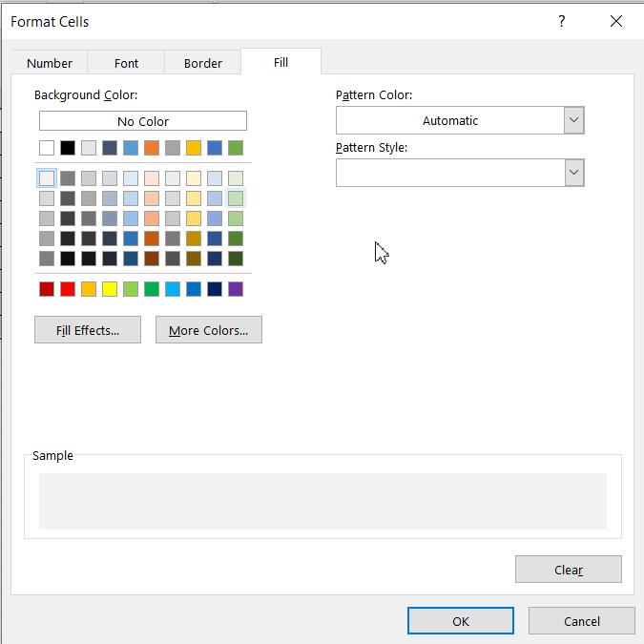
Task: Click the Help question mark icon
Action: (x=561, y=21)
